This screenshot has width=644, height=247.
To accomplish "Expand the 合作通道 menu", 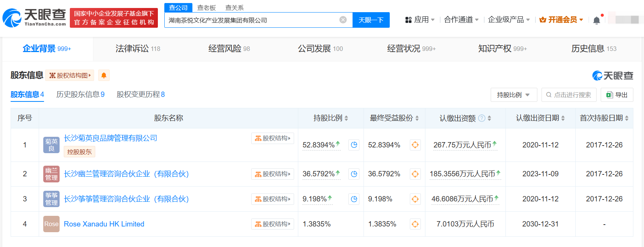I will [461, 20].
